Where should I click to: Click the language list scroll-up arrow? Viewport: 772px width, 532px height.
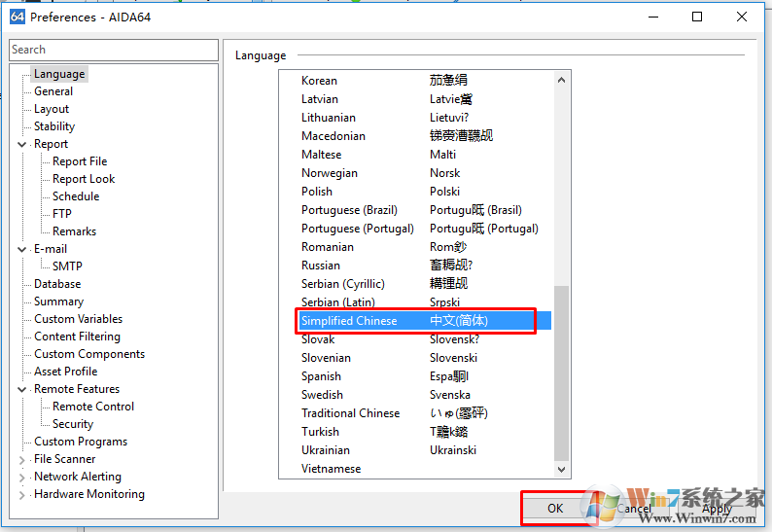(561, 80)
